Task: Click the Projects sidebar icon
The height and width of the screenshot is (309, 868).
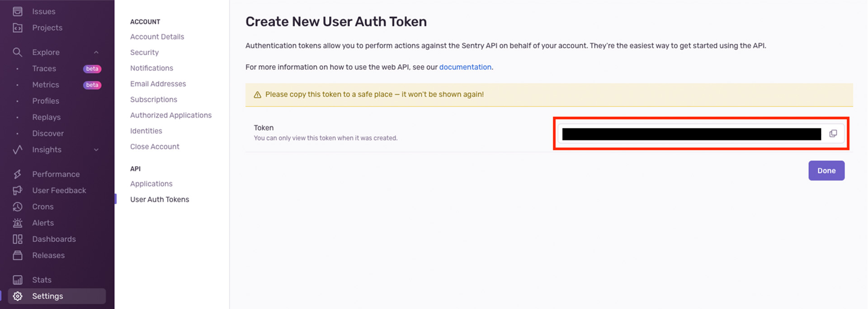Action: coord(18,28)
